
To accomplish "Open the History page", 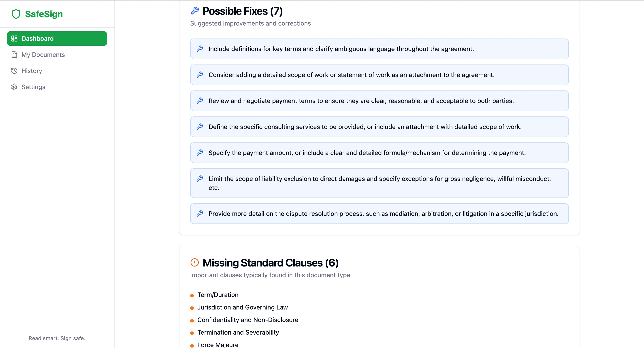I will (x=32, y=71).
